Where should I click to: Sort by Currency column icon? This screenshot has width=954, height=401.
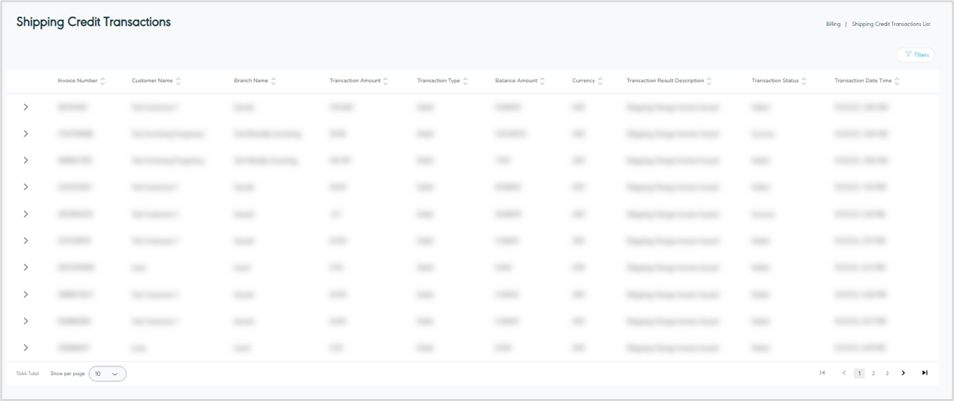[x=600, y=81]
